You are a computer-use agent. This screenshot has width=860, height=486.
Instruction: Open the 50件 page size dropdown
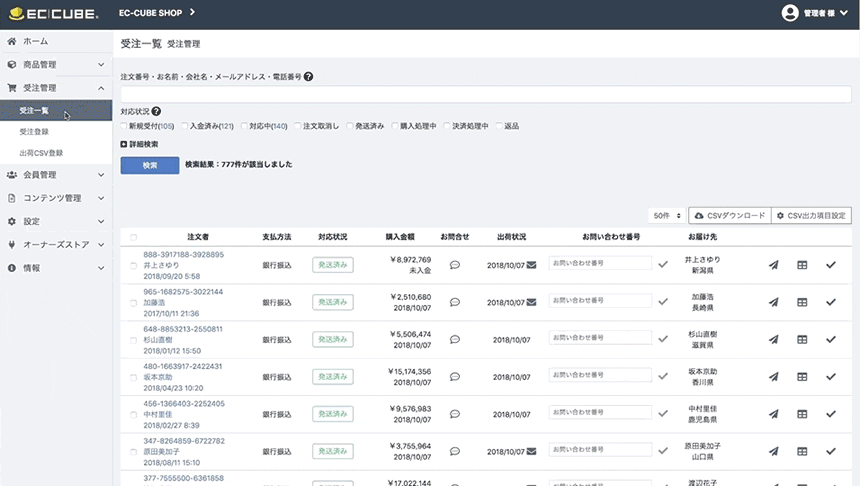(x=667, y=216)
